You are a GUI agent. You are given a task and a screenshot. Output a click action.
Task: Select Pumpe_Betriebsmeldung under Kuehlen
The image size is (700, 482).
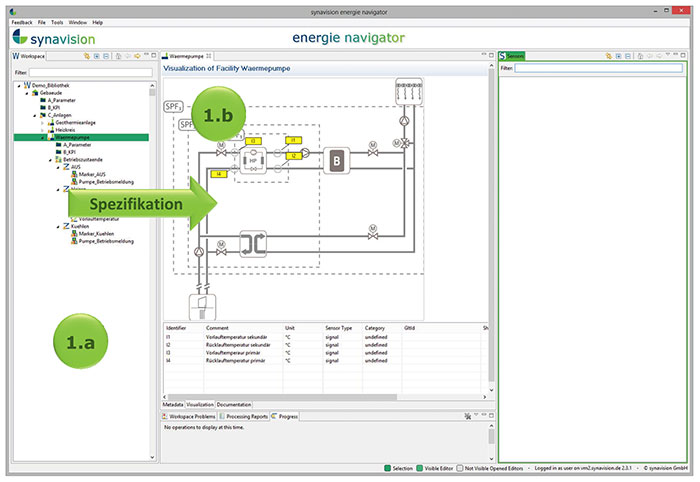pos(106,241)
